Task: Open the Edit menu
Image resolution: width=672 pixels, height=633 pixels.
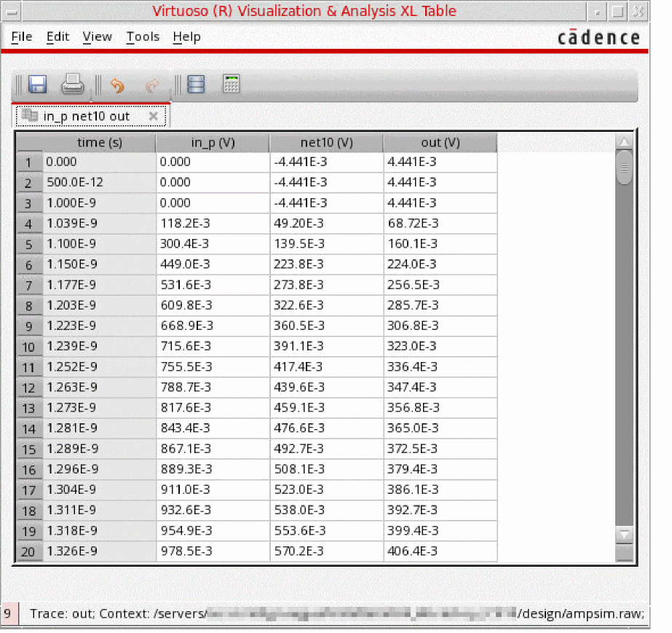Action: (x=58, y=36)
